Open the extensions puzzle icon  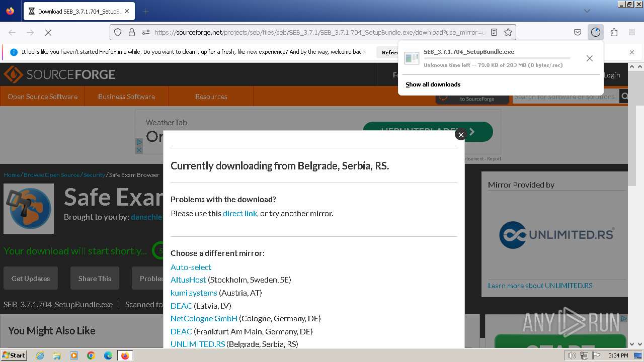(x=614, y=32)
